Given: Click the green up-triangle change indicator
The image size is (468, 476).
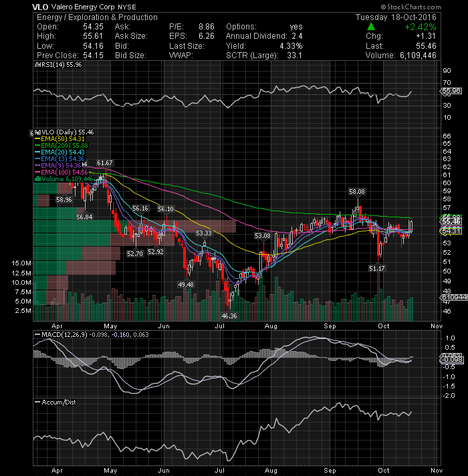Looking at the screenshot, I should click(x=371, y=27).
